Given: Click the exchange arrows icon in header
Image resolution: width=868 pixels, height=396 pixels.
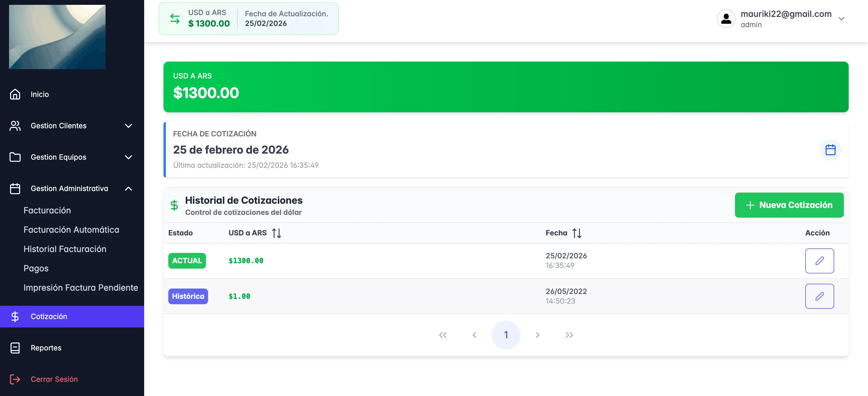Looking at the screenshot, I should (x=175, y=18).
